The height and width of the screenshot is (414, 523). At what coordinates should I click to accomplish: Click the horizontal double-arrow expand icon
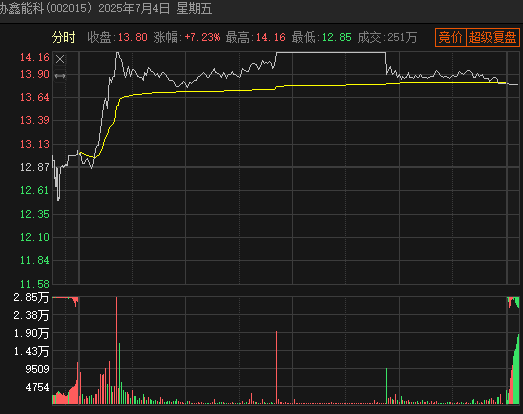60,76
